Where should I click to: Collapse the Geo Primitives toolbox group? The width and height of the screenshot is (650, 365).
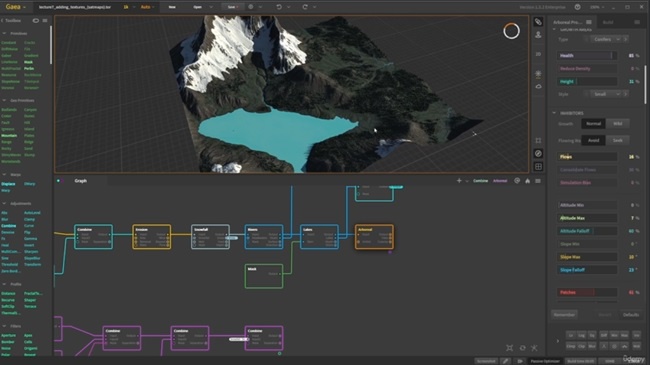pos(4,100)
